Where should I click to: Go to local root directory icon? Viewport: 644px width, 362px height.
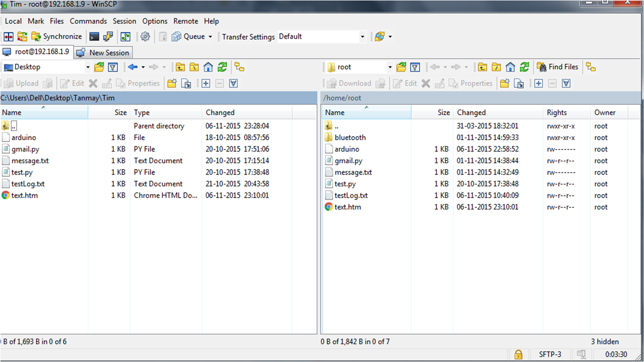tap(194, 67)
